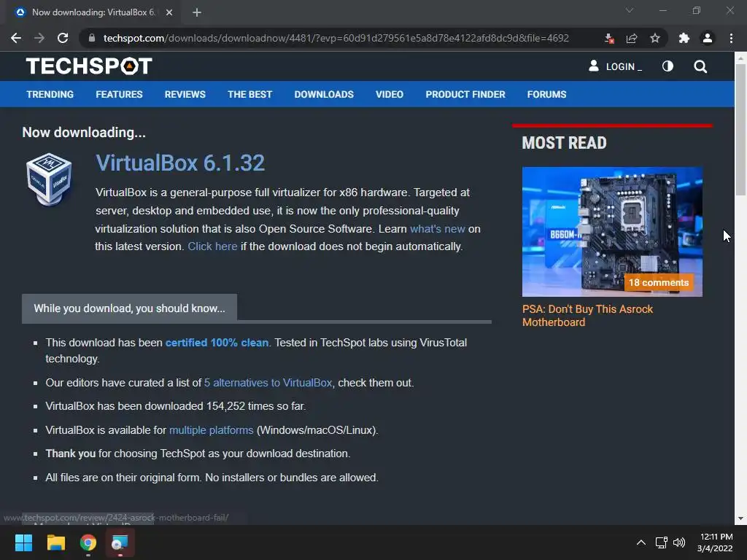Open the Chrome extensions puzzle icon
The image size is (747, 560).
[684, 38]
